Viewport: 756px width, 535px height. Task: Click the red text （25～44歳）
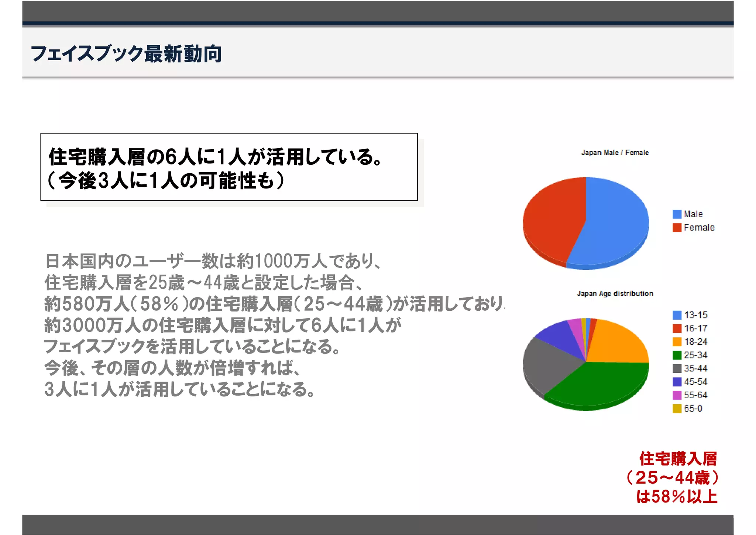(673, 478)
